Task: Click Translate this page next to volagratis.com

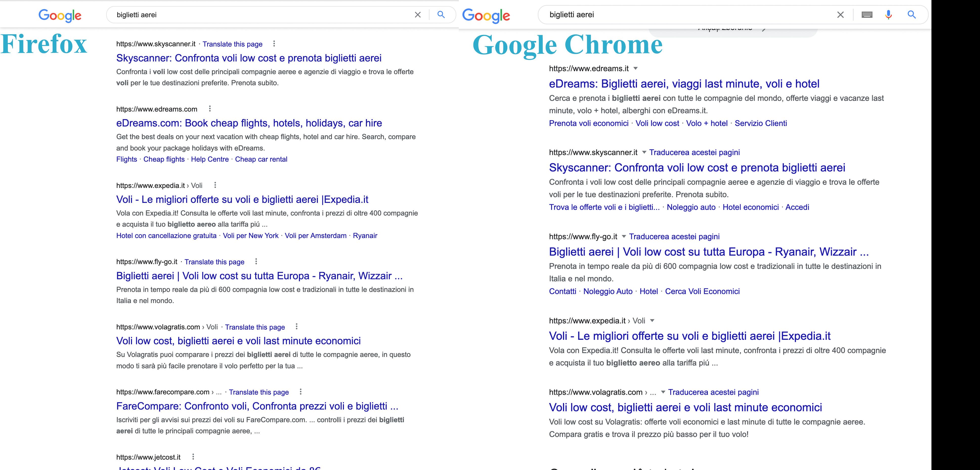Action: pyautogui.click(x=255, y=327)
